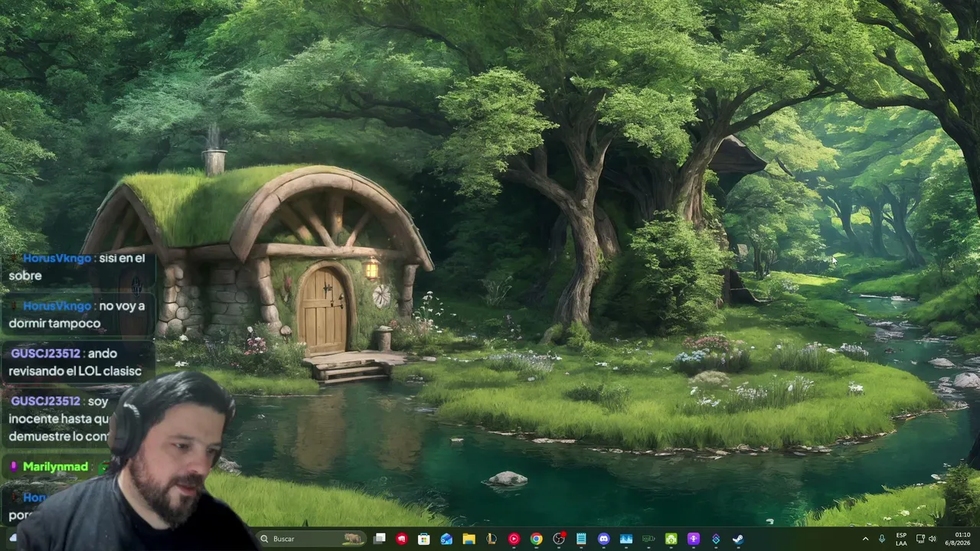
Task: Open the Outlook mail app on the taskbar
Action: pyautogui.click(x=446, y=539)
